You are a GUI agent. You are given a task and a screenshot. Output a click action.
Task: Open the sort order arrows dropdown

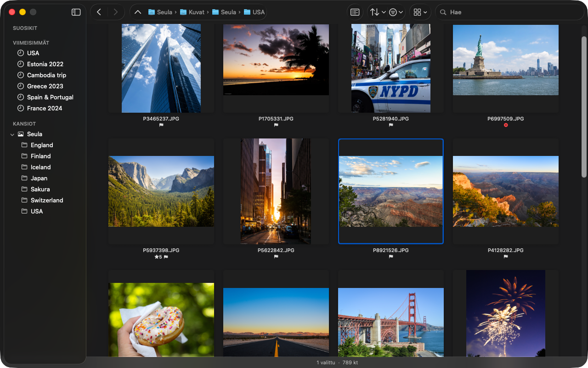point(378,12)
